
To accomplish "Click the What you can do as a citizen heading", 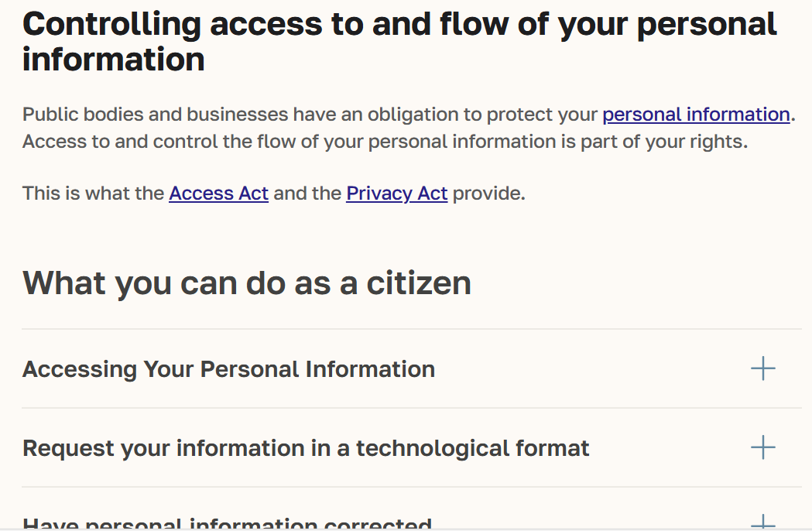I will coord(247,283).
